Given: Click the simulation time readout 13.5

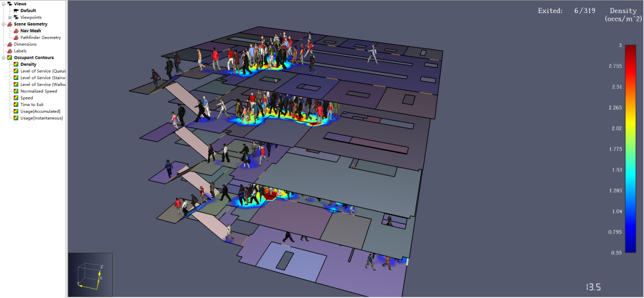Looking at the screenshot, I should click(593, 287).
